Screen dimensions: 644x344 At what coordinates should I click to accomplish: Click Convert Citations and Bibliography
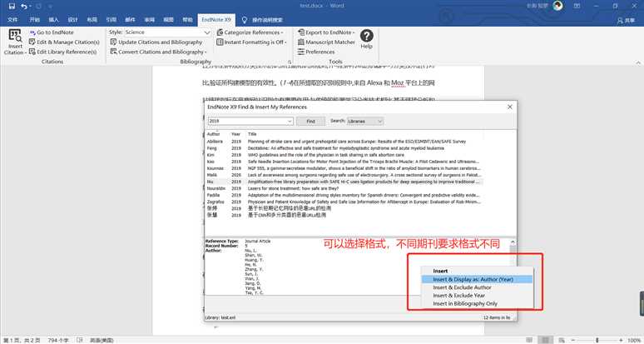coord(159,52)
